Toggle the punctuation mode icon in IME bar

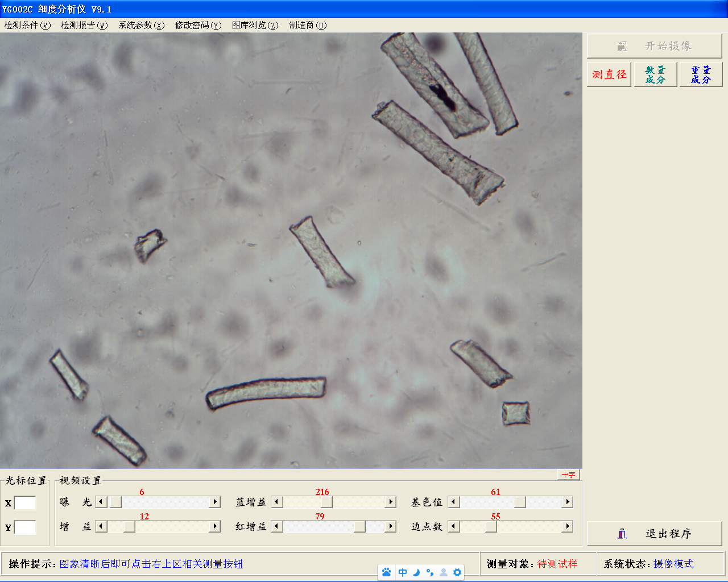click(430, 572)
